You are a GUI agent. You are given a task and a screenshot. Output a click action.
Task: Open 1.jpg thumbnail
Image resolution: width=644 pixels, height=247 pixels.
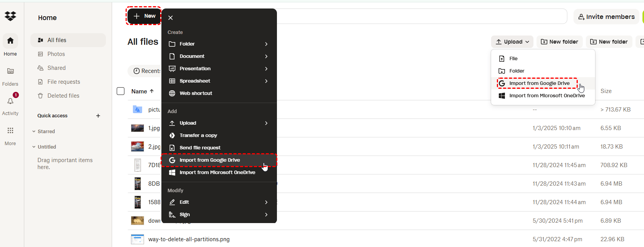(138, 128)
